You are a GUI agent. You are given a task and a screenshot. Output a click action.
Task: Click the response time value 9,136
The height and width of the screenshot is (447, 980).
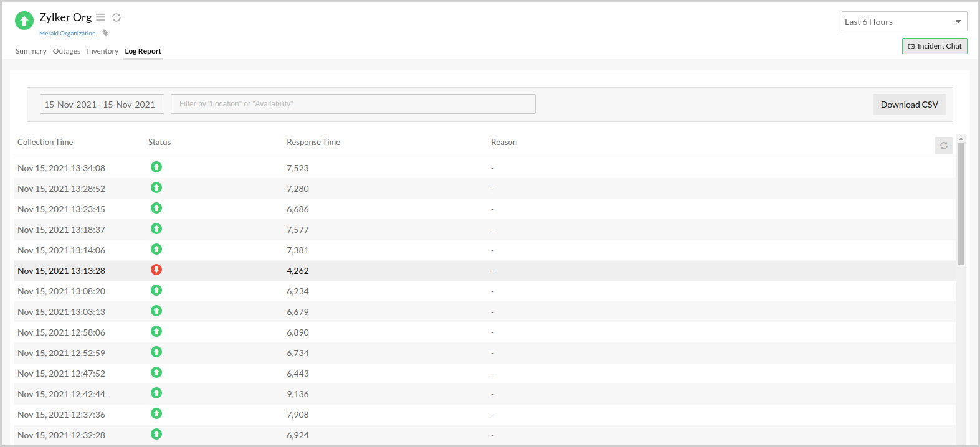(x=298, y=394)
